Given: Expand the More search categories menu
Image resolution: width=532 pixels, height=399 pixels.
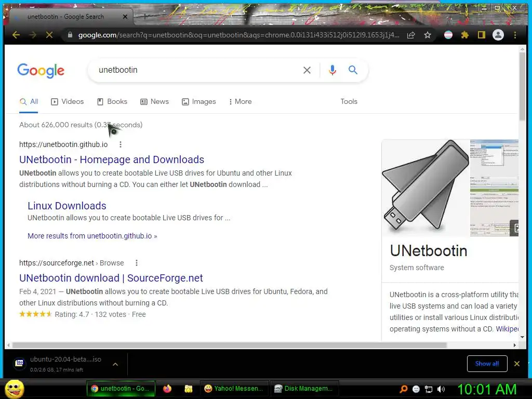Looking at the screenshot, I should tap(240, 101).
